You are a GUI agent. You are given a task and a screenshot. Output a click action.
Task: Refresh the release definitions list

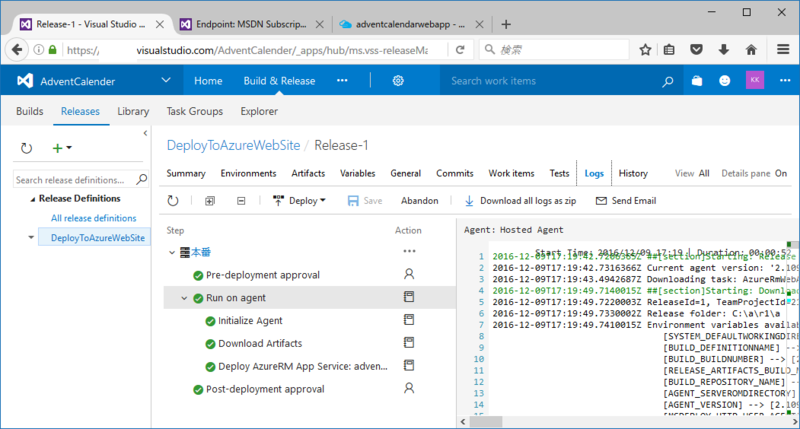tap(26, 148)
